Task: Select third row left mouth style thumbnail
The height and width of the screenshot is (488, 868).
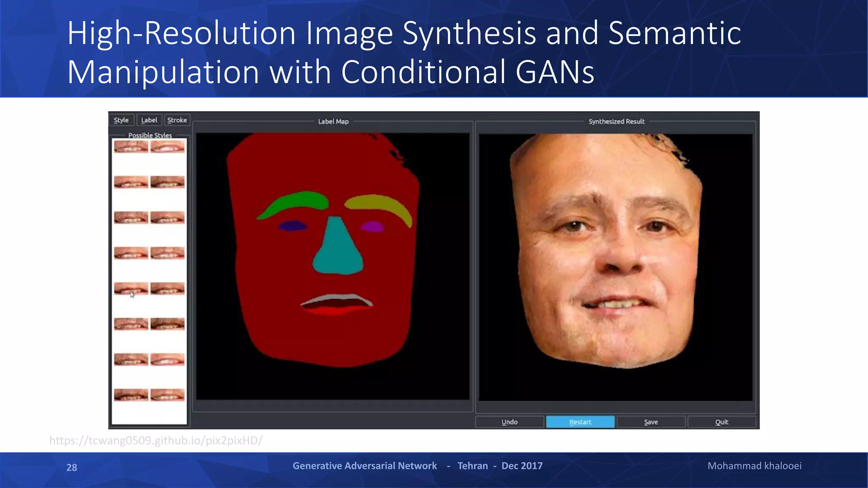Action: click(131, 218)
